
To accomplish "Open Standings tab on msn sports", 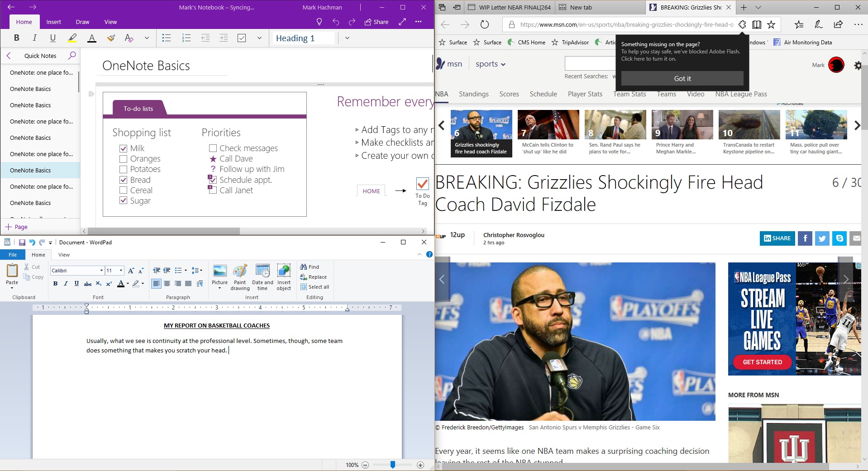I will coord(473,94).
